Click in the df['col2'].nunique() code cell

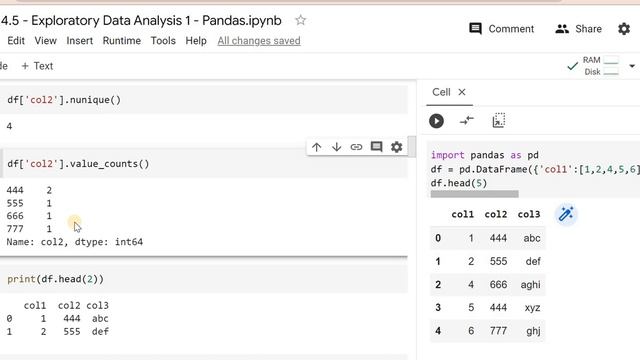coord(204,100)
